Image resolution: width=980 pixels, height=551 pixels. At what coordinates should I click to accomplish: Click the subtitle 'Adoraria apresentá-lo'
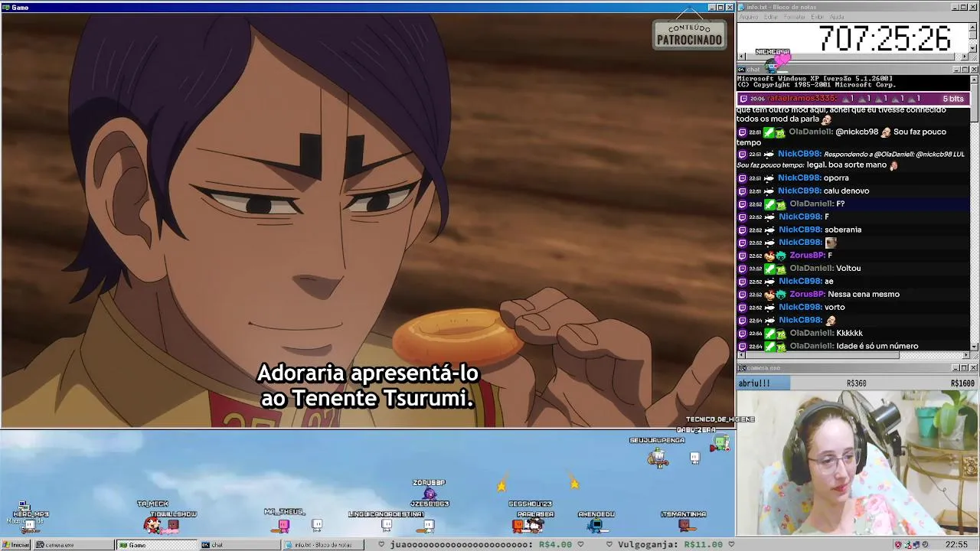[x=367, y=373]
